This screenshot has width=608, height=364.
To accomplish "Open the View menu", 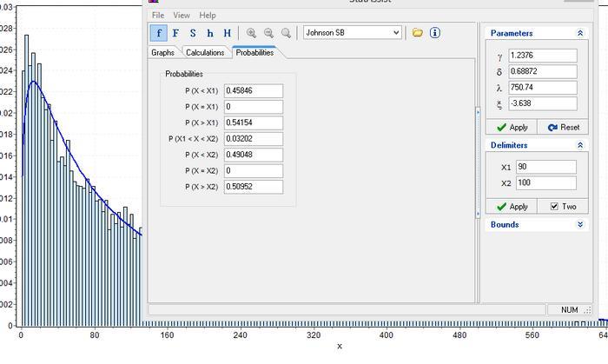I will (x=182, y=15).
